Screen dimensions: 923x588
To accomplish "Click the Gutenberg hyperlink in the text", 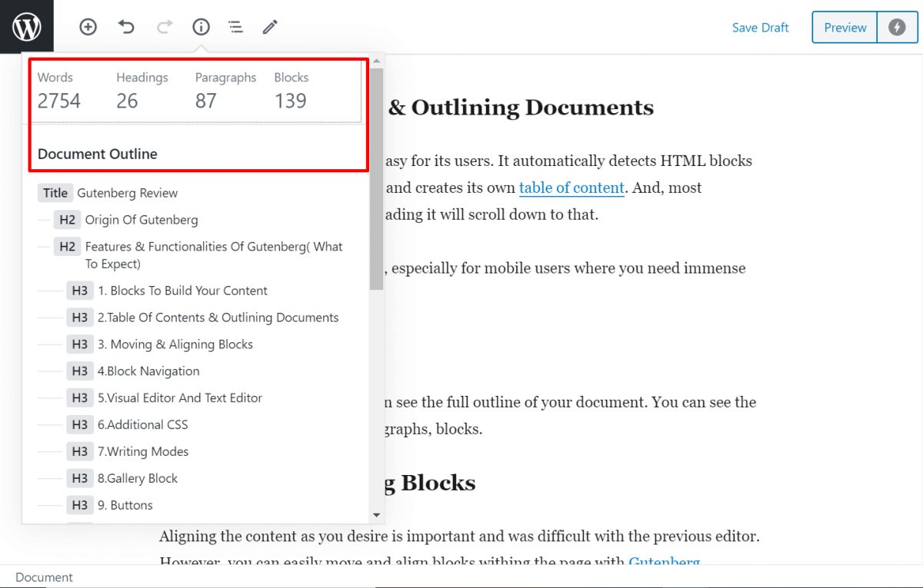I will [x=664, y=562].
